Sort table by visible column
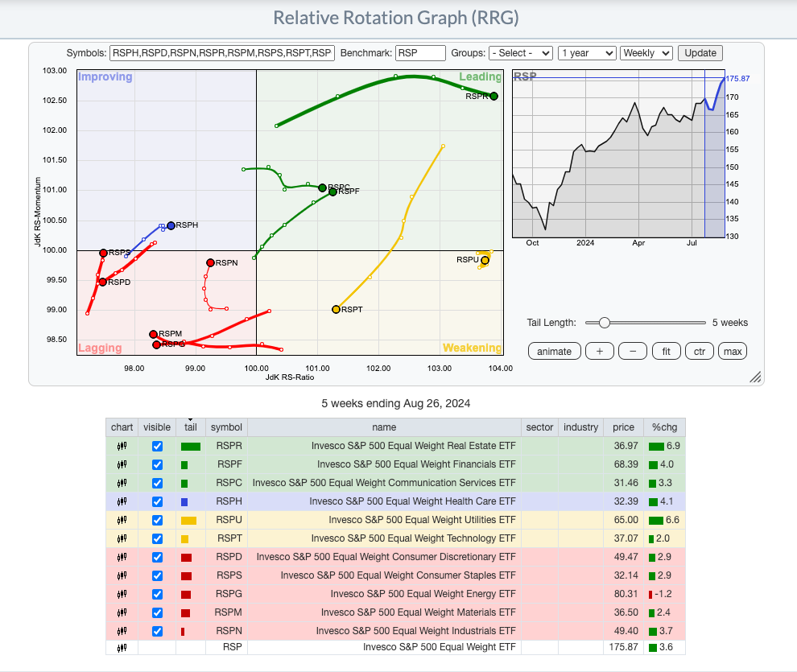 (x=157, y=427)
